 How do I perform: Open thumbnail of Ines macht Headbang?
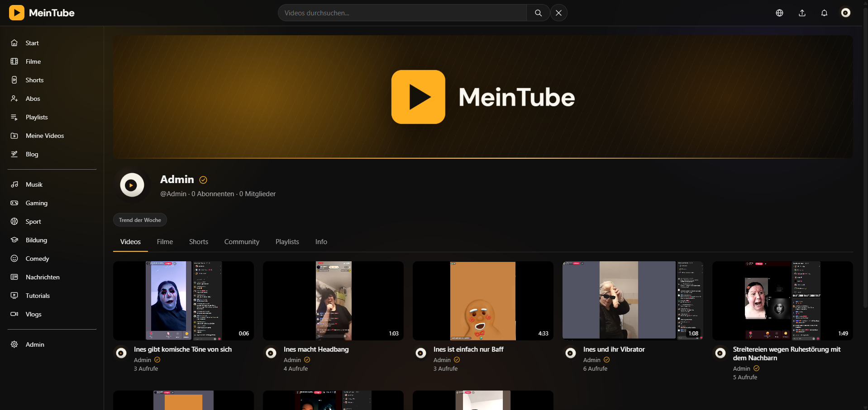333,301
